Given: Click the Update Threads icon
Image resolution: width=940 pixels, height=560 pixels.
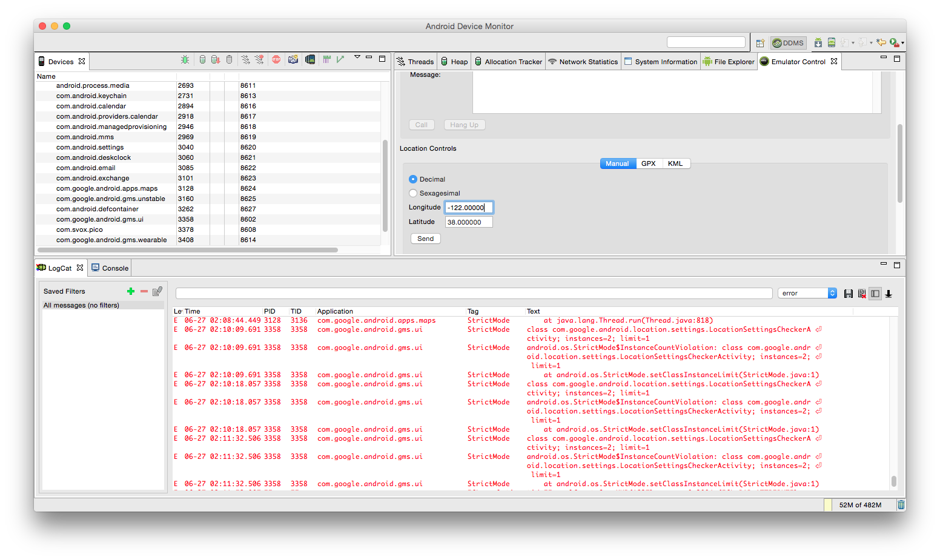Looking at the screenshot, I should click(x=245, y=59).
